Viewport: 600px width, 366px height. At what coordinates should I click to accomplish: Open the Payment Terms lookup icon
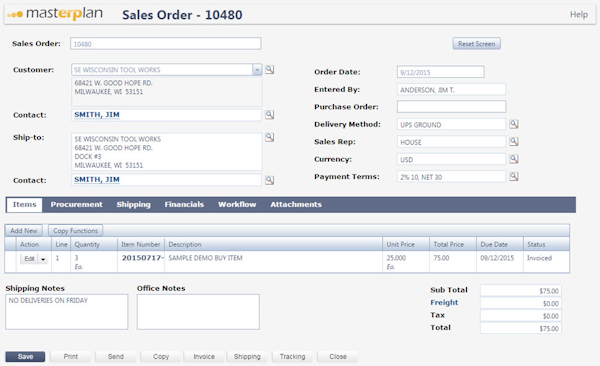[514, 176]
